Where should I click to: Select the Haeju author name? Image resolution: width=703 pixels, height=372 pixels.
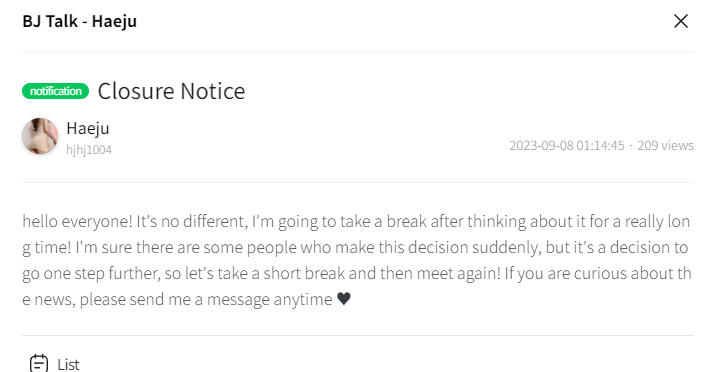[x=88, y=128]
